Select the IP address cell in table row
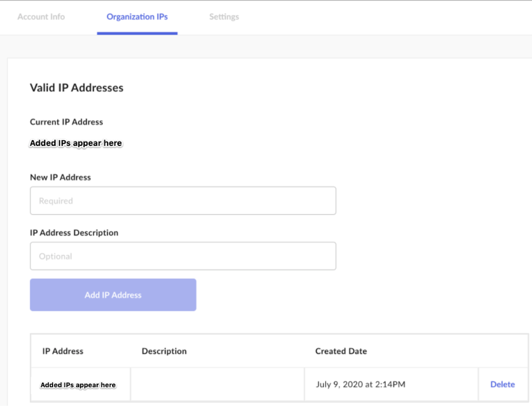 pos(81,384)
